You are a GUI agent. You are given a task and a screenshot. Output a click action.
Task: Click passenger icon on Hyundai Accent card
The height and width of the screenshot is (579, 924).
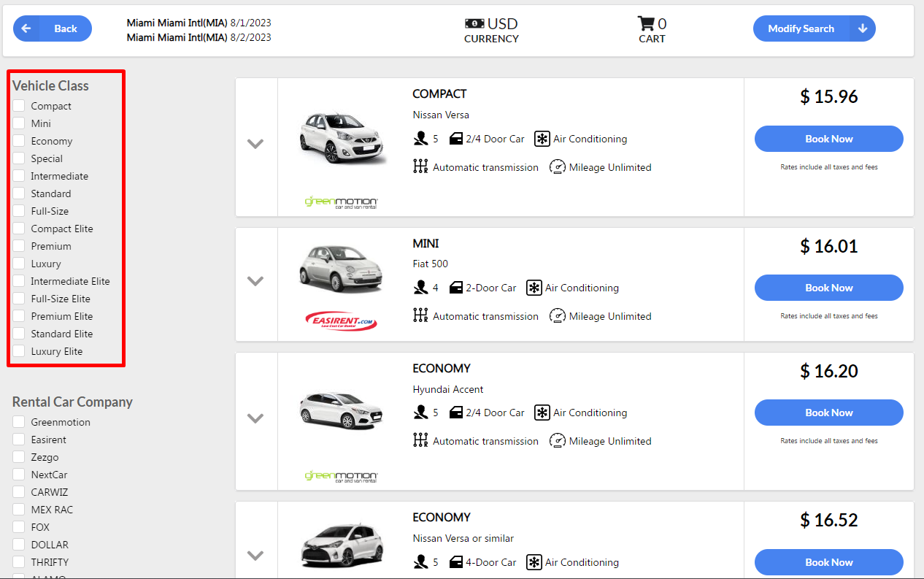tap(420, 413)
